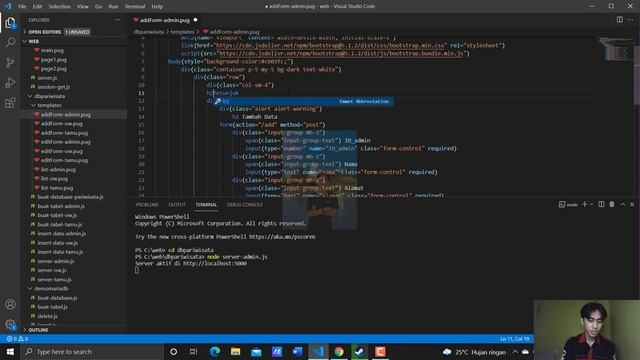640x360 pixels.
Task: Select the addForm-admin.pug editor tab
Action: 165,20
